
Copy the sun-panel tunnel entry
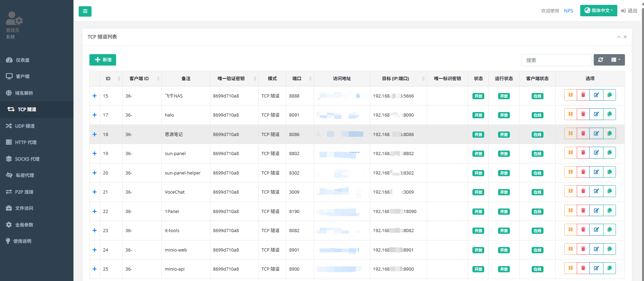click(x=609, y=153)
